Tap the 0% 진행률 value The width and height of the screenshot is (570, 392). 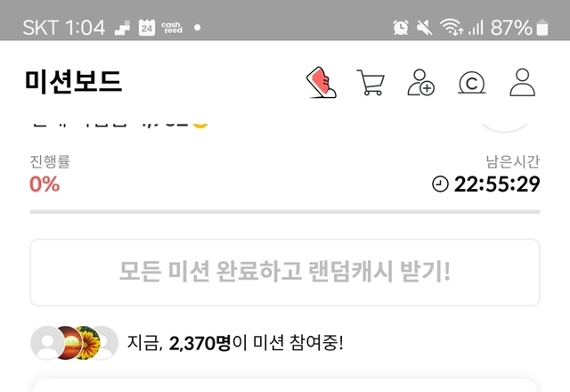click(45, 184)
